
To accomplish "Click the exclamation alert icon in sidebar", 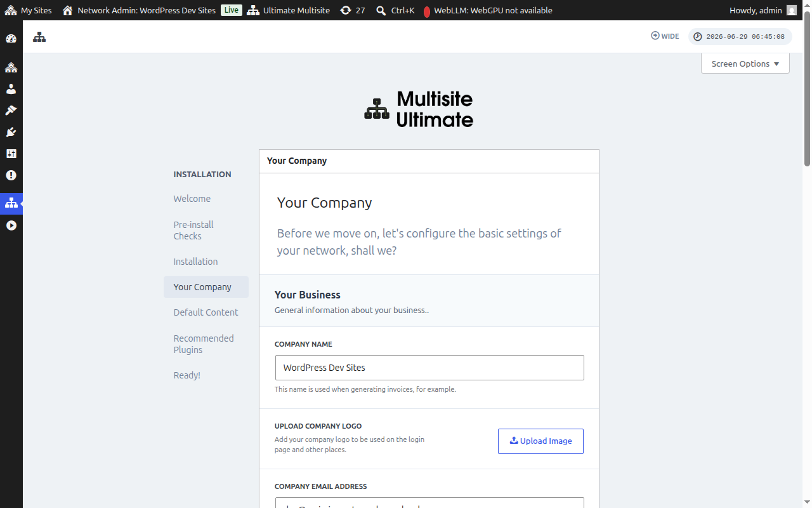I will click(11, 175).
